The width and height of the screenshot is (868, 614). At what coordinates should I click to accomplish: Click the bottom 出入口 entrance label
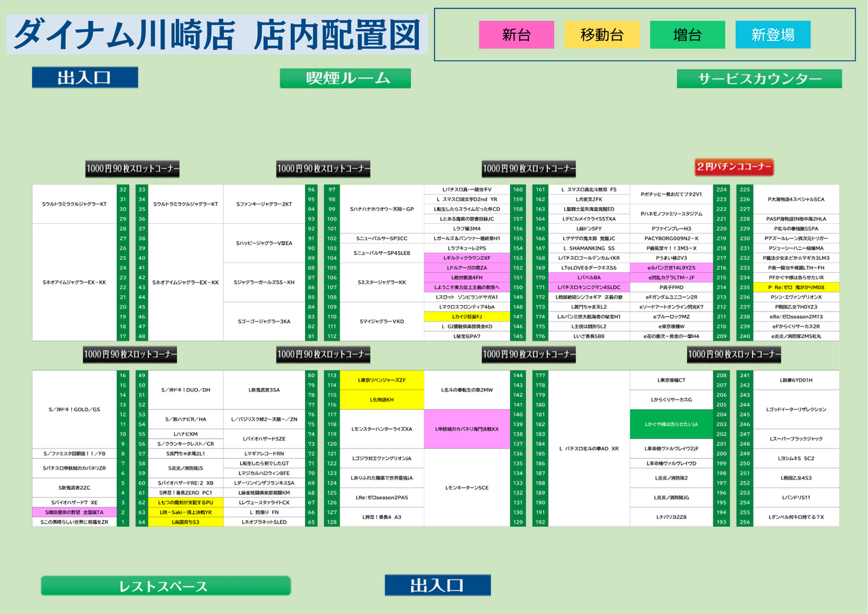437,585
